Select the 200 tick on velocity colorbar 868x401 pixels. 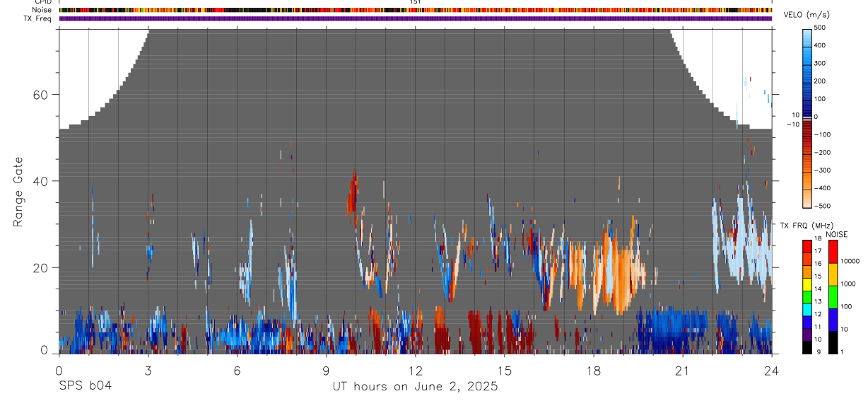820,81
